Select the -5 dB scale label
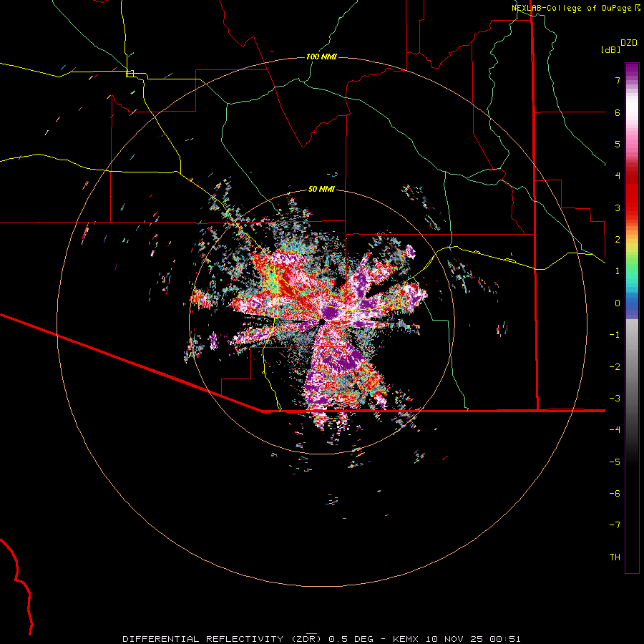The width and height of the screenshot is (644, 644). click(615, 462)
